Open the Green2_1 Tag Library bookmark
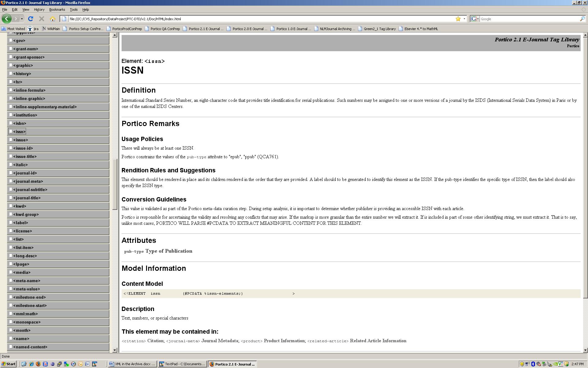 pos(377,29)
